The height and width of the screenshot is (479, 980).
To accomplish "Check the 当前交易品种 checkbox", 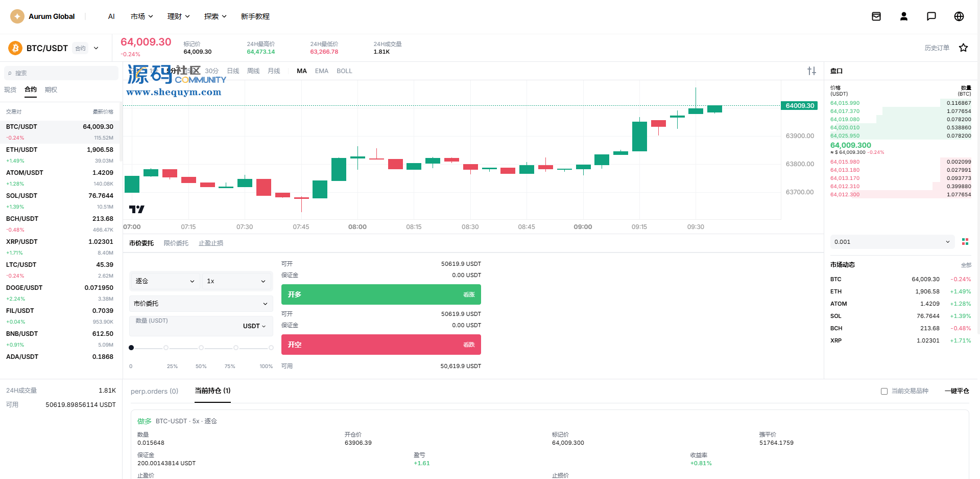I will click(885, 391).
